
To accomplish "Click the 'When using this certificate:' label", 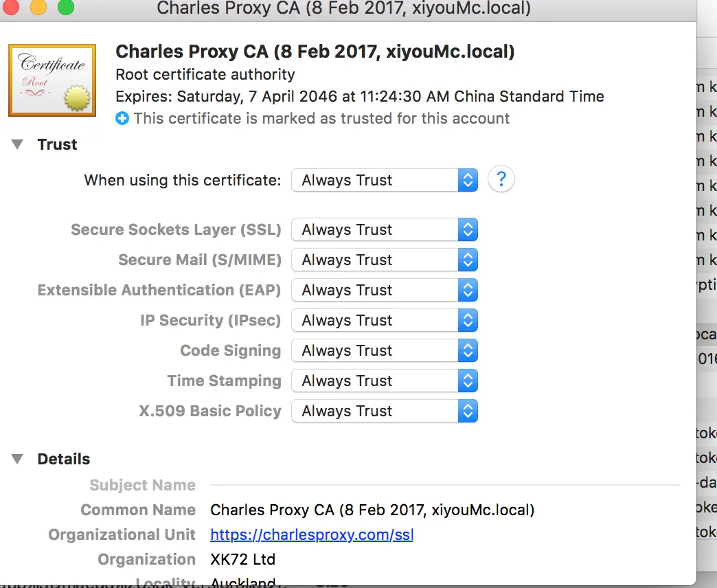I will 183,180.
